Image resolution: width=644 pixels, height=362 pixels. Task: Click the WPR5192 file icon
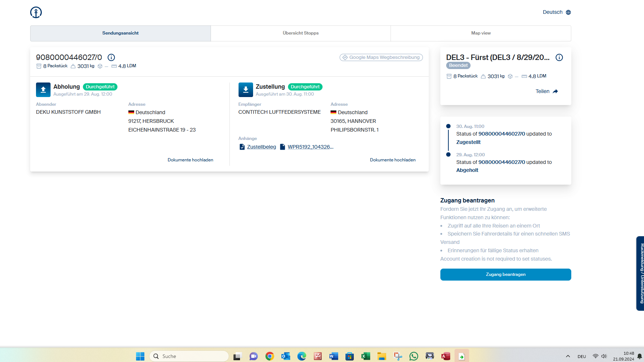tap(283, 147)
